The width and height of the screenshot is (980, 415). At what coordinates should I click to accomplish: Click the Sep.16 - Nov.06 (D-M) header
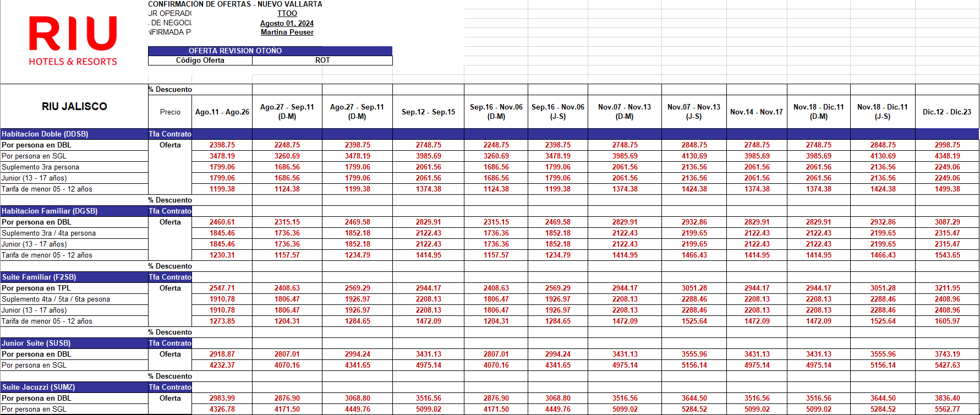pyautogui.click(x=496, y=112)
